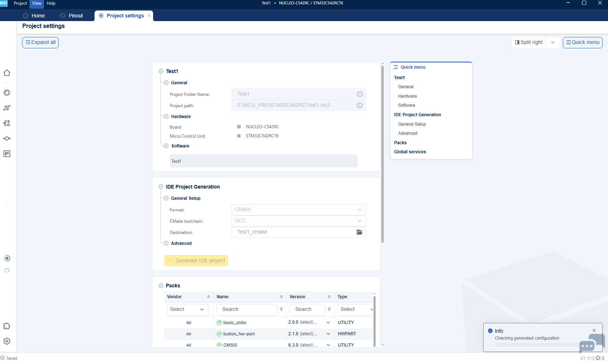The height and width of the screenshot is (364, 608).
Task: Jump to Packs in the Quick menu
Action: [400, 143]
